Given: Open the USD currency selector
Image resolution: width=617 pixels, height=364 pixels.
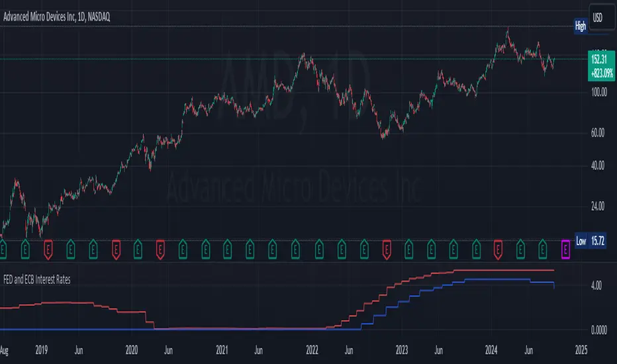Looking at the screenshot, I should point(602,17).
